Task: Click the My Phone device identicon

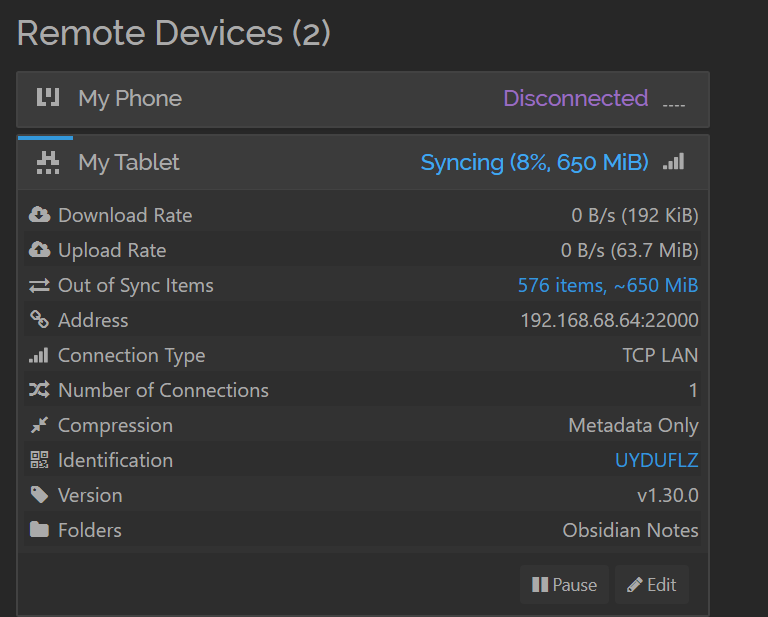Action: (x=47, y=98)
